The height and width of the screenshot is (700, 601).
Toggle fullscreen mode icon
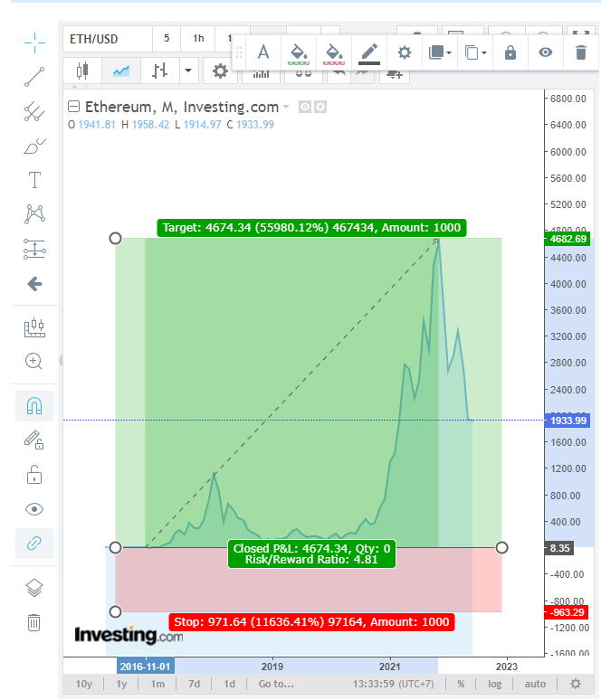(581, 34)
